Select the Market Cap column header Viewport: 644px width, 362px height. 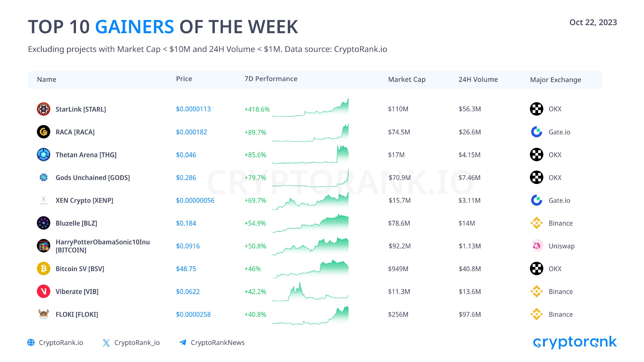pyautogui.click(x=407, y=79)
